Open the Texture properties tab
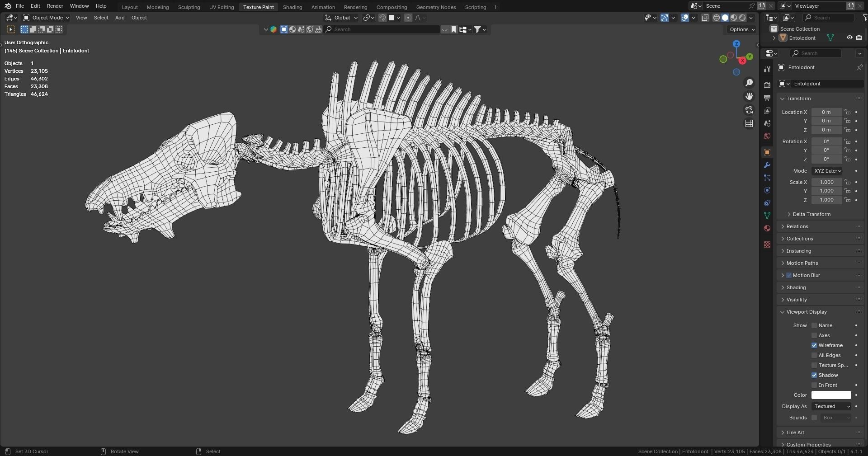This screenshot has width=868, height=456. click(x=767, y=244)
